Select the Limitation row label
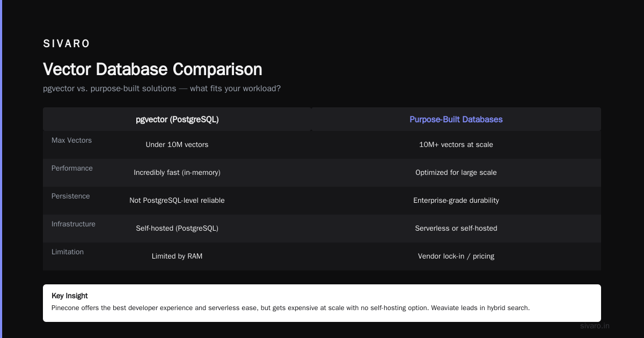 click(x=68, y=252)
